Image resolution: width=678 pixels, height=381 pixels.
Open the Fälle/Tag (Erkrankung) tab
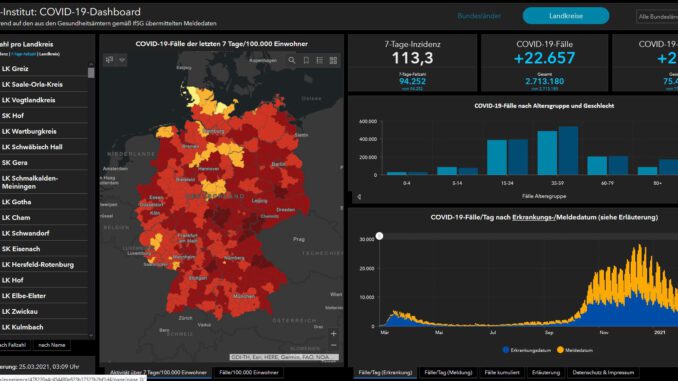(x=385, y=372)
